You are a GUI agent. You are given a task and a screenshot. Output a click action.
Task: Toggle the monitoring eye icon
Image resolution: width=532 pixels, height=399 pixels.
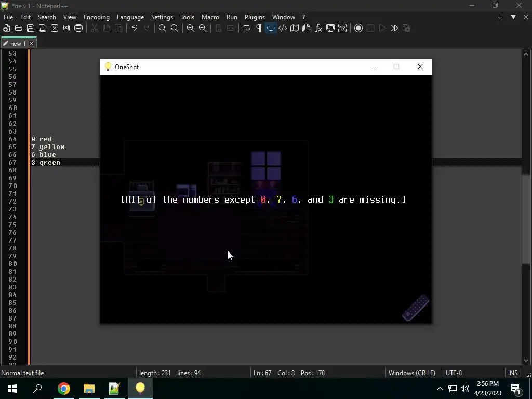(342, 28)
